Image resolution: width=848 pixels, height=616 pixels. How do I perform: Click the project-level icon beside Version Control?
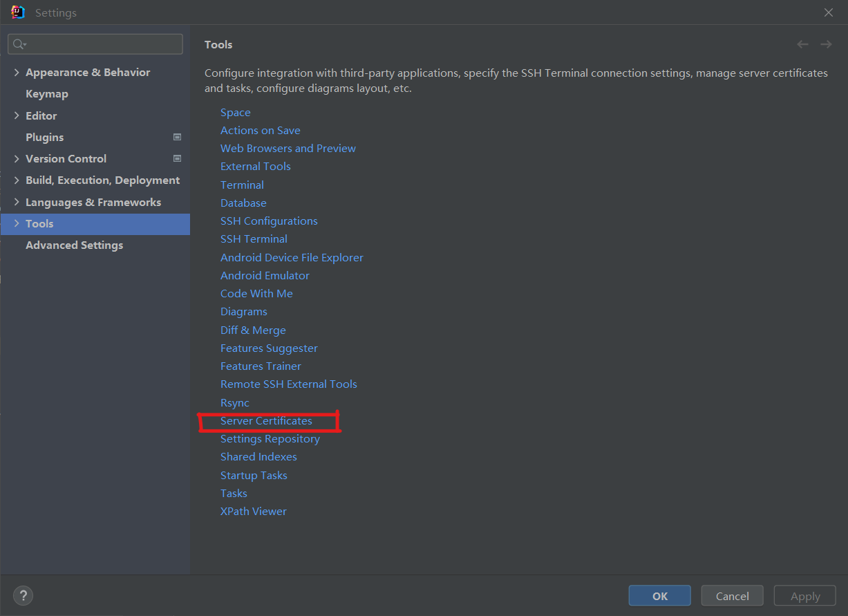click(x=177, y=158)
